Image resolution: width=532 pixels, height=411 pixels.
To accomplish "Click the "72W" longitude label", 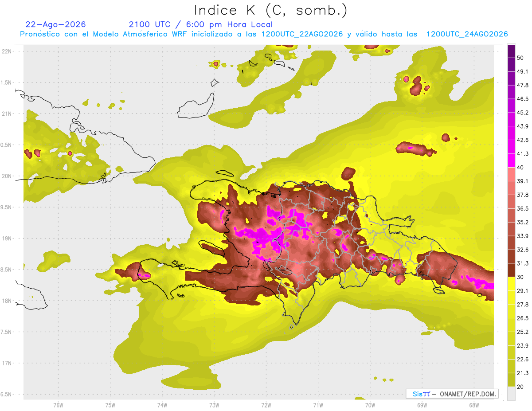I will (266, 405).
